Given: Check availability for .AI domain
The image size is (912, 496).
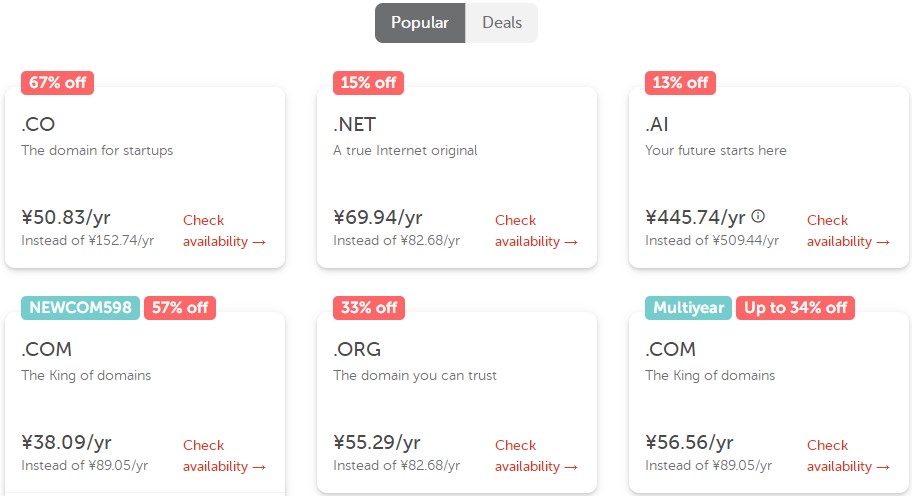Looking at the screenshot, I should pyautogui.click(x=847, y=231).
